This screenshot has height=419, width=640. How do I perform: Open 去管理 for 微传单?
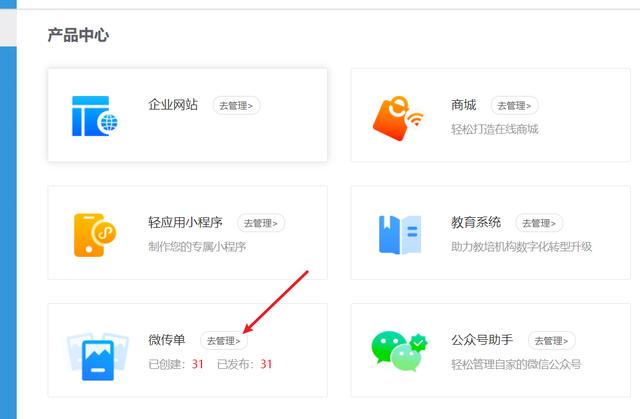224,341
